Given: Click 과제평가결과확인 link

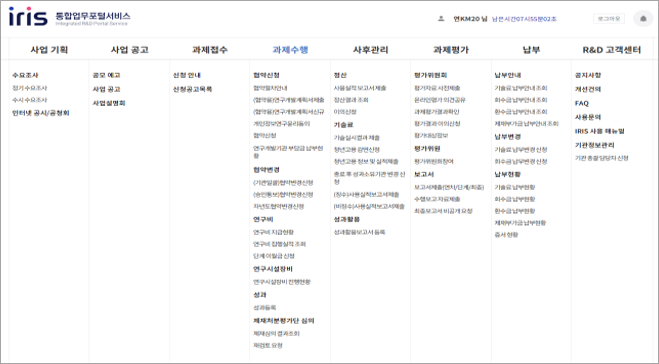Looking at the screenshot, I should click(x=437, y=112).
